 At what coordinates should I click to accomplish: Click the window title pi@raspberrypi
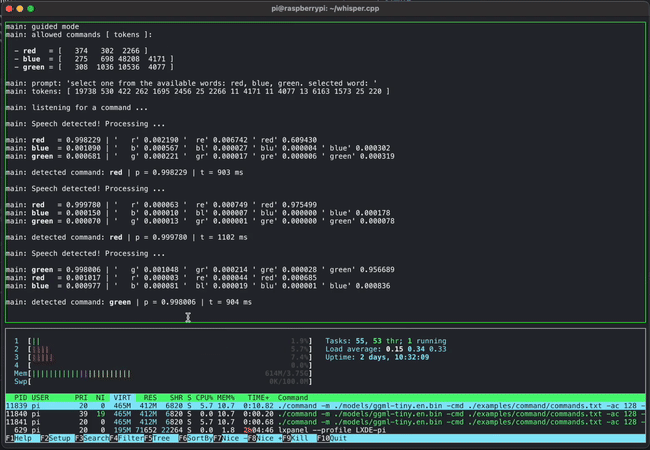(x=325, y=7)
